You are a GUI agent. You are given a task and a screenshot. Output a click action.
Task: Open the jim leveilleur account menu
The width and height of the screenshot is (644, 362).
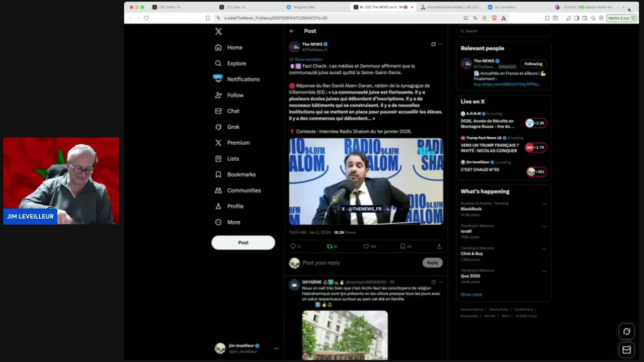247,348
